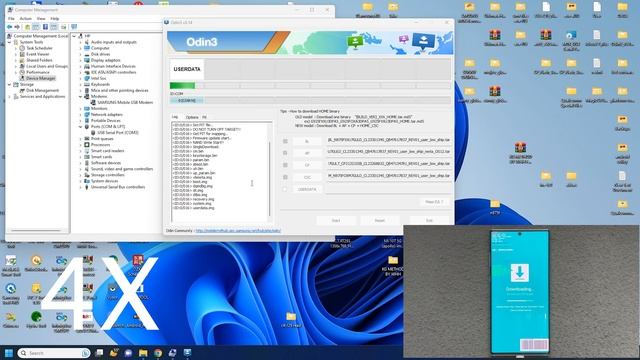This screenshot has width=640, height=360.
Task: Enable the USERDATA checkbox in Odin
Action: pos(285,189)
